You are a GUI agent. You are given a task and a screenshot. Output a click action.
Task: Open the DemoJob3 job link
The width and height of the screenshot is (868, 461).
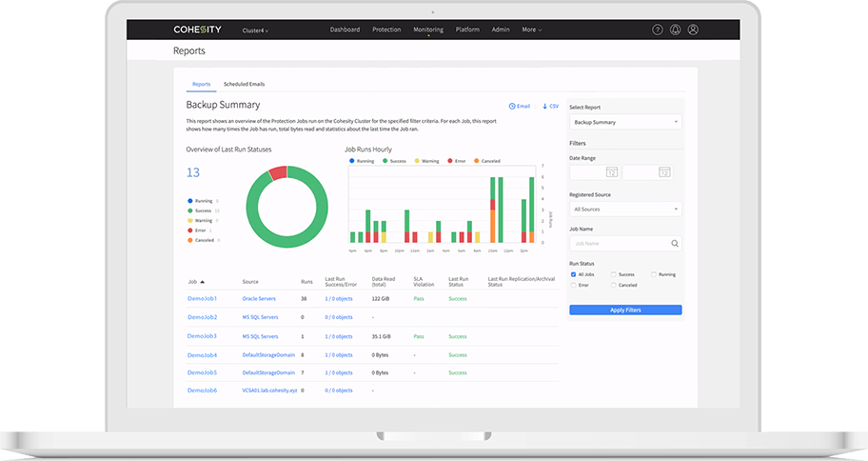(x=202, y=336)
